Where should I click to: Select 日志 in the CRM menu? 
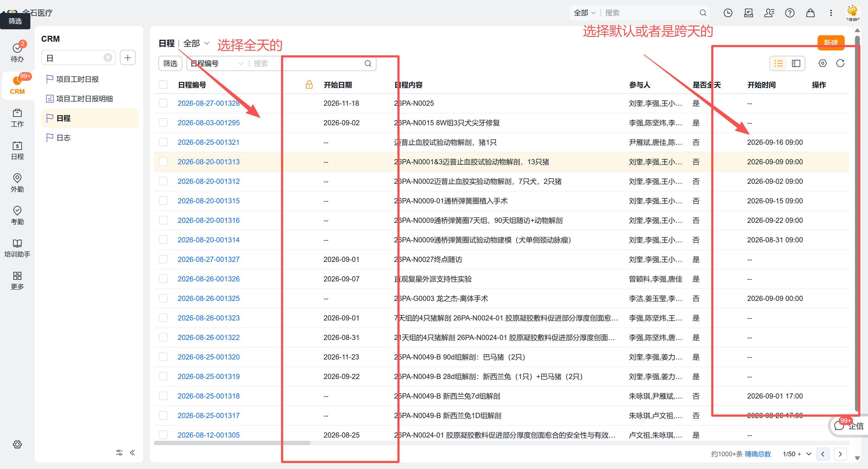pos(90,138)
